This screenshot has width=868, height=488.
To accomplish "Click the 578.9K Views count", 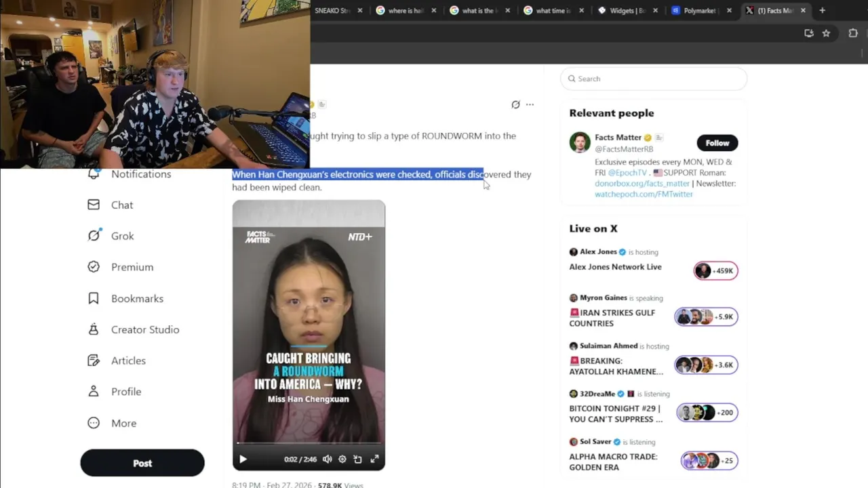I will (340, 485).
